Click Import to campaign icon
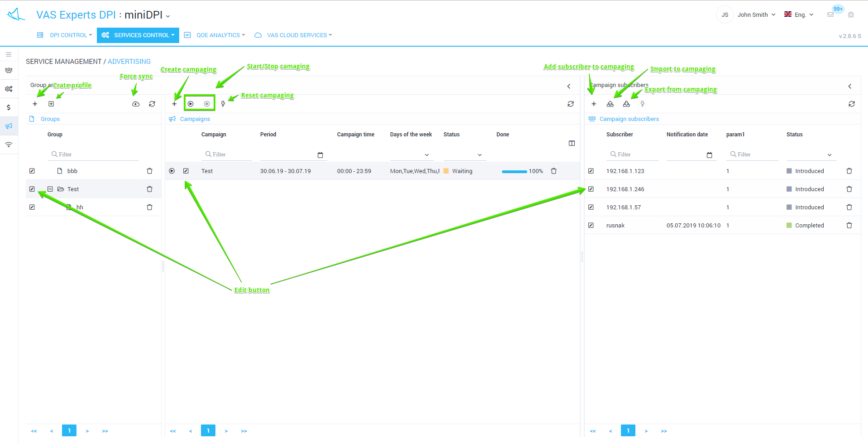The height and width of the screenshot is (444, 868). point(610,104)
